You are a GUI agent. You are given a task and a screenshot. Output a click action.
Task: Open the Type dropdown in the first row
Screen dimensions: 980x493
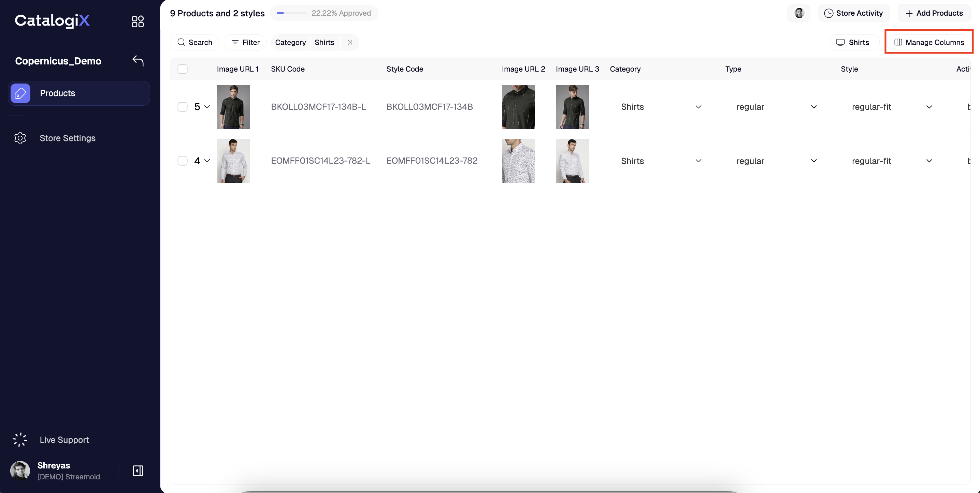[814, 107]
